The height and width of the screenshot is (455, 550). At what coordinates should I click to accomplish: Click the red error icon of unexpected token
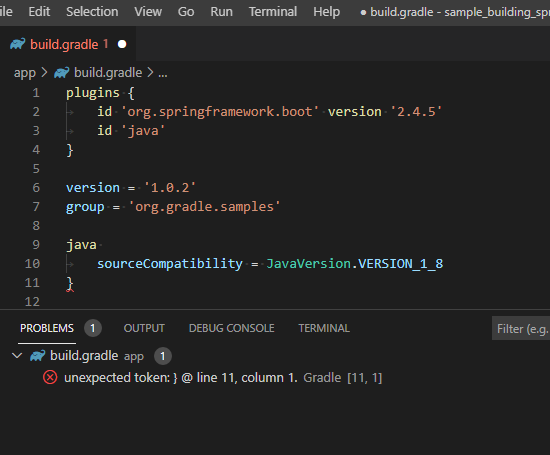pyautogui.click(x=50, y=377)
